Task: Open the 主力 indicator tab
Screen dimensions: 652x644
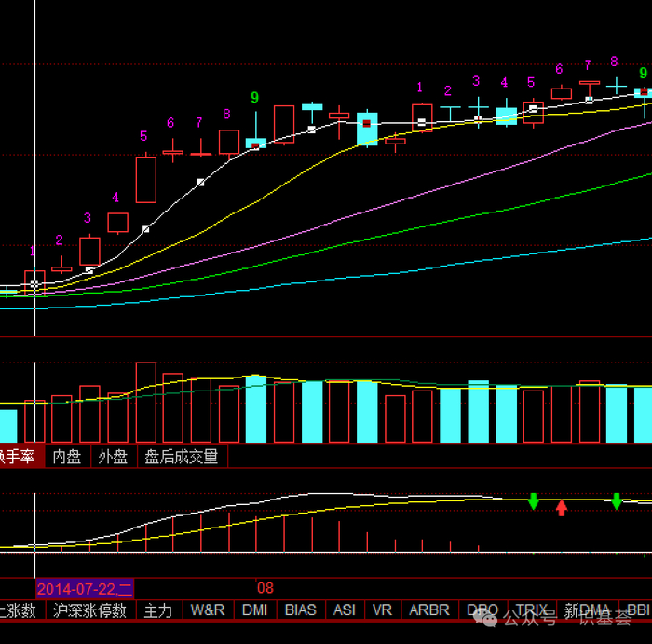Action: coord(158,610)
